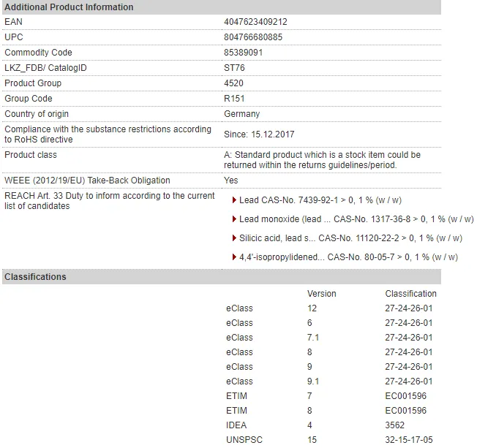Click eClass 9.1 classification 27-24-26-01
This screenshot has height=448, width=477.
point(409,381)
